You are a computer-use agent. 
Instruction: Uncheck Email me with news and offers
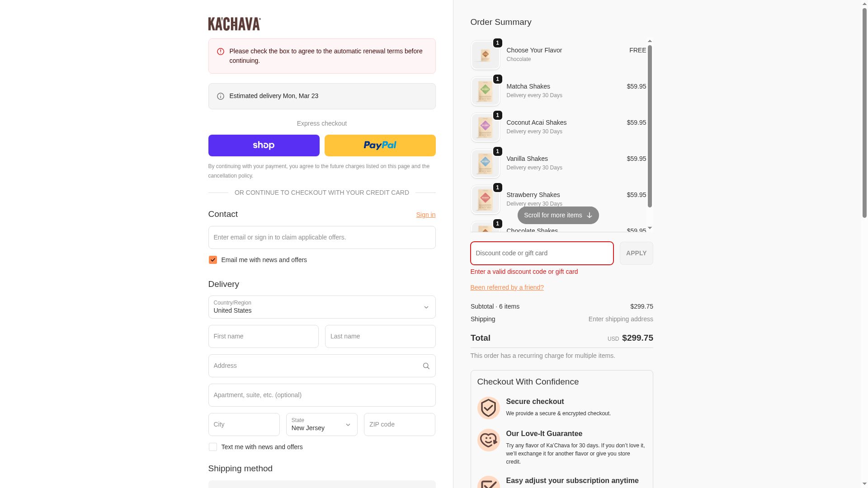tap(212, 260)
